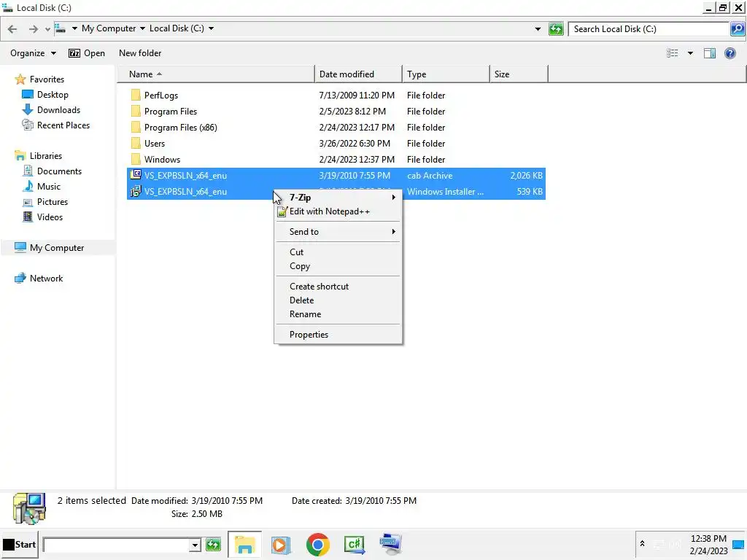747x560 pixels.
Task: Show the preview pane
Action: coord(710,53)
